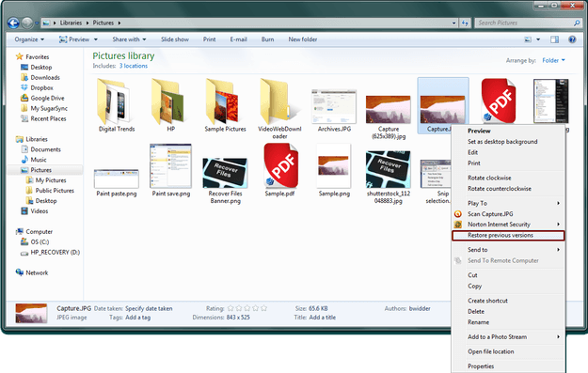Viewport: 588px width, 373px height.
Task: Open the VideoWebDownloader folder
Action: click(x=279, y=109)
